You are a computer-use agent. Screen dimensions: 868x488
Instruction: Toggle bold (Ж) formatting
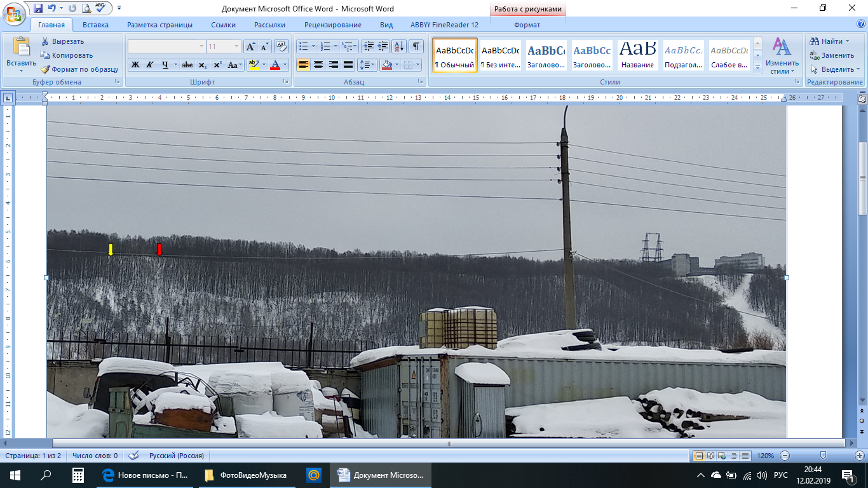(x=135, y=65)
